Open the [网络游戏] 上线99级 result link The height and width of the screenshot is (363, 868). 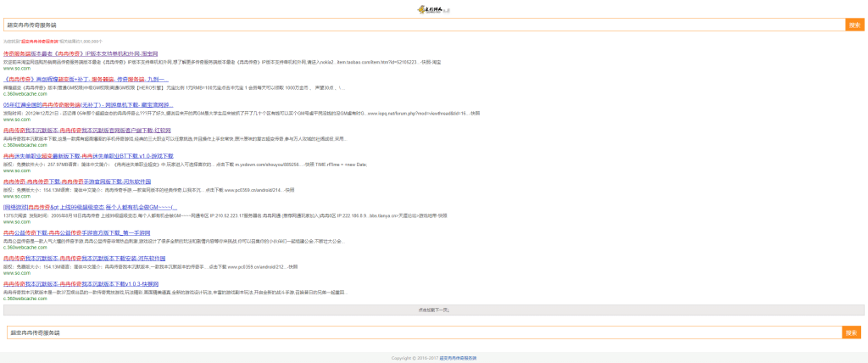coord(90,207)
